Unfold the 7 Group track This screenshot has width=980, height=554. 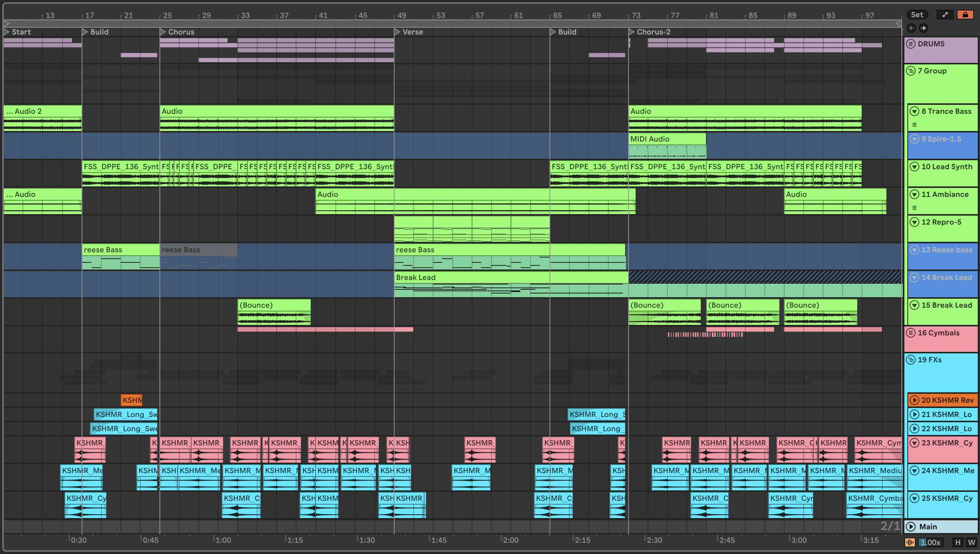[x=911, y=71]
